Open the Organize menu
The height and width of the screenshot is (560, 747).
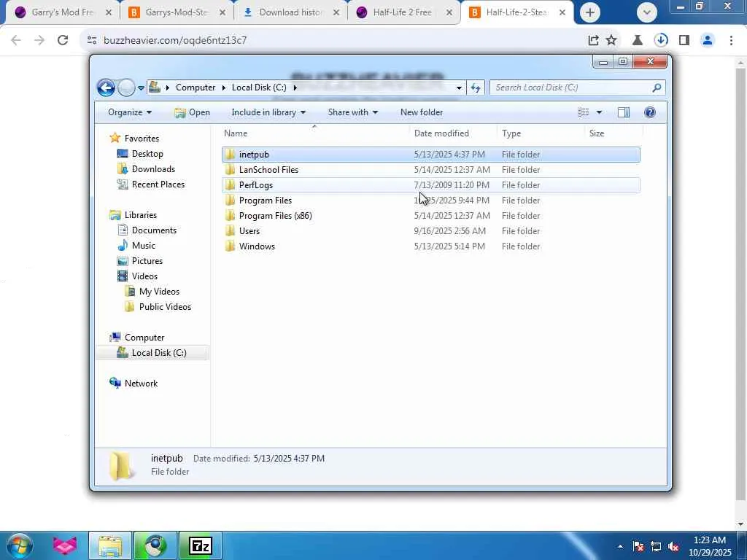tap(130, 112)
